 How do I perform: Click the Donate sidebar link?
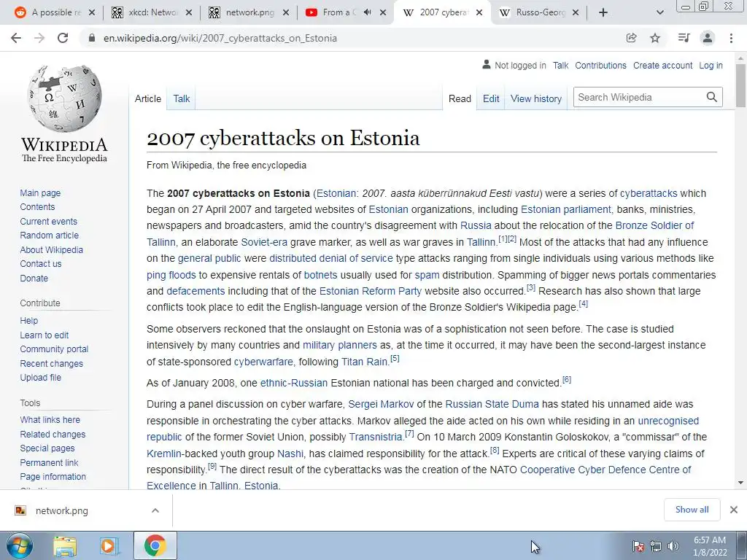click(x=34, y=278)
